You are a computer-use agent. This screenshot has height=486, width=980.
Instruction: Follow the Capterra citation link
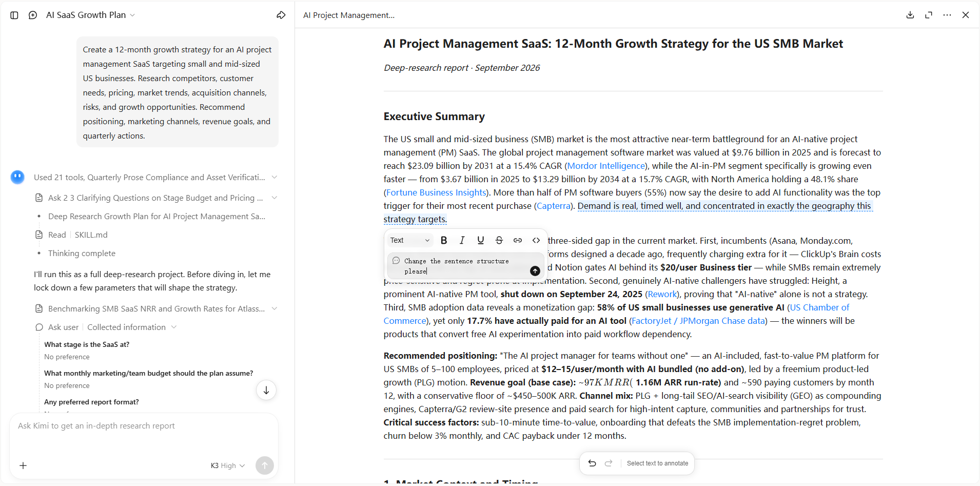pyautogui.click(x=553, y=206)
